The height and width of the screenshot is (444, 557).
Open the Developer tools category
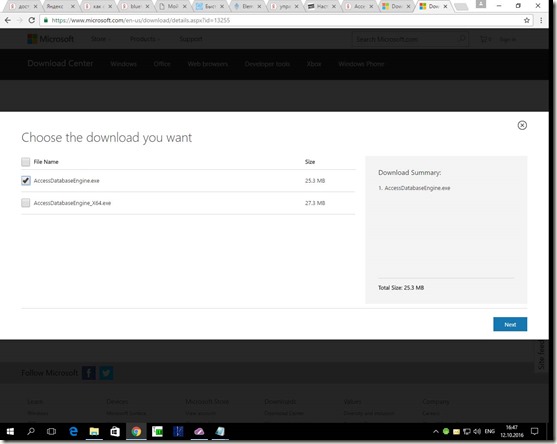point(267,64)
